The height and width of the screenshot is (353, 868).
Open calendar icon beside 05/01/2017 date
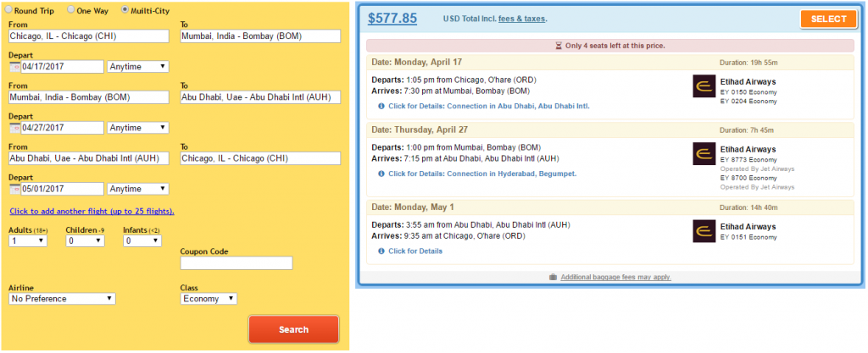click(15, 189)
